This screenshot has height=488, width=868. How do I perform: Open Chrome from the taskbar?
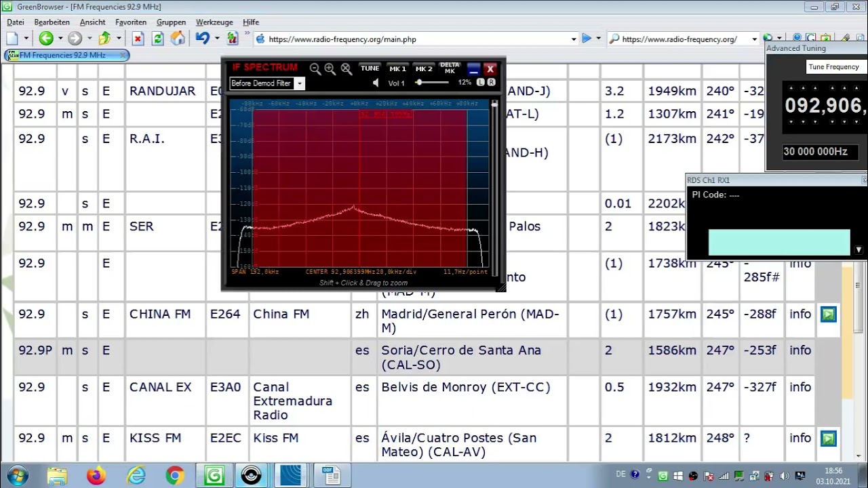175,476
